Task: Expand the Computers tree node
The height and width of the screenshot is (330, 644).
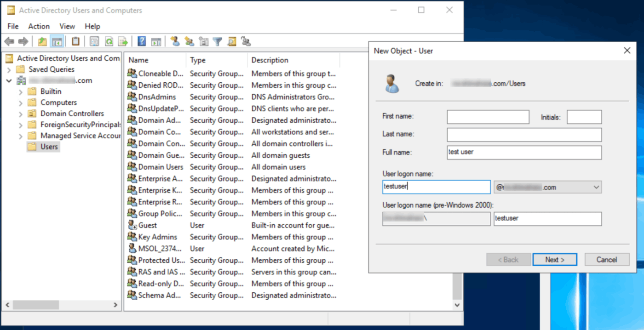Action: coord(21,102)
